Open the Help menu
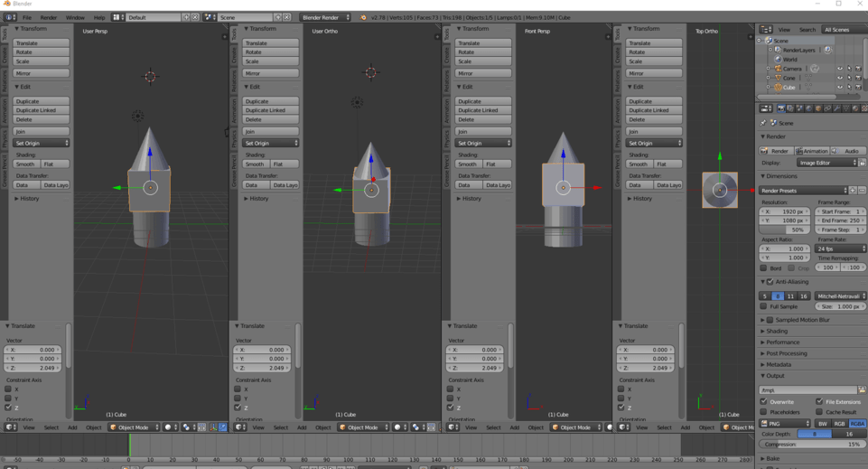The width and height of the screenshot is (868, 469). pos(99,17)
